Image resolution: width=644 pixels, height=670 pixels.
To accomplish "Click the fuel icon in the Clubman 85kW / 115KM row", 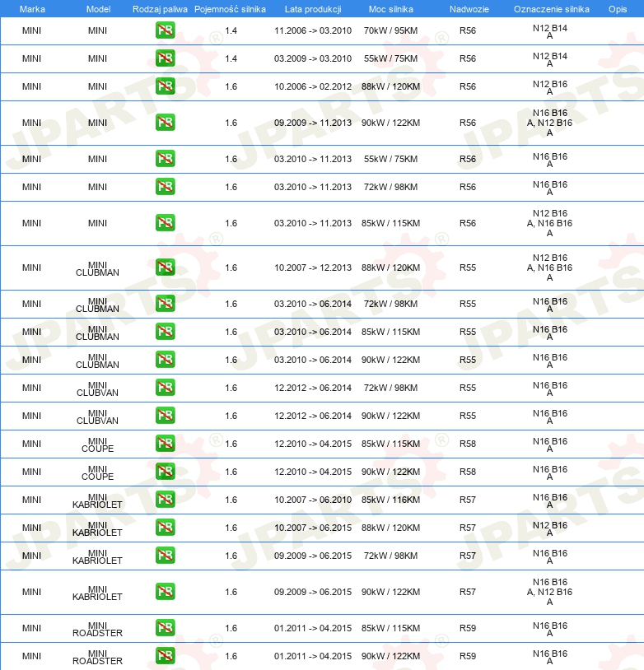I will (x=165, y=332).
